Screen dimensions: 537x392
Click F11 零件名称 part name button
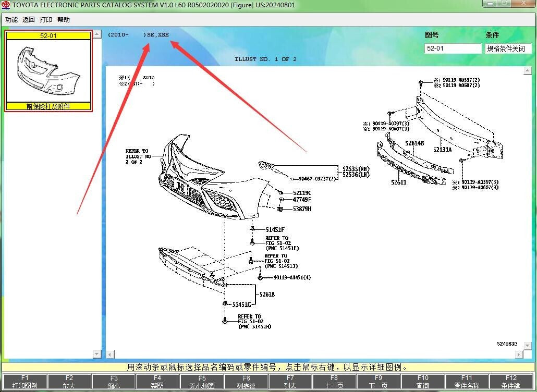tap(467, 382)
